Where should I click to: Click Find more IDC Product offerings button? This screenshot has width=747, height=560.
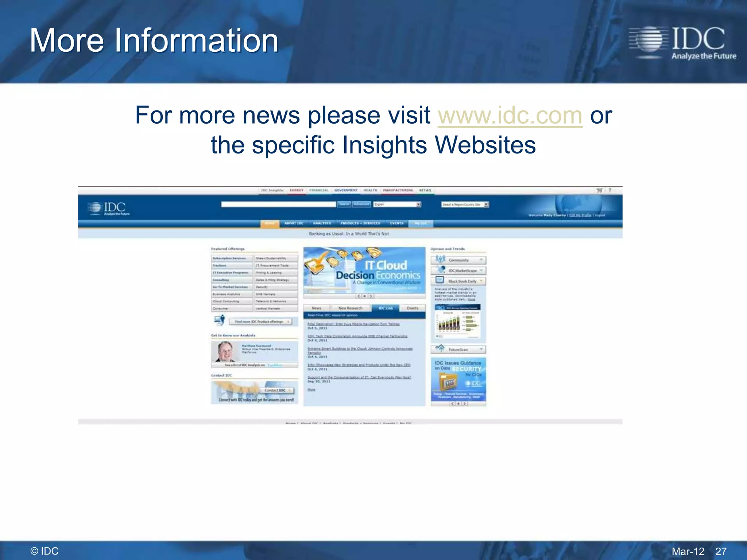[x=260, y=322]
